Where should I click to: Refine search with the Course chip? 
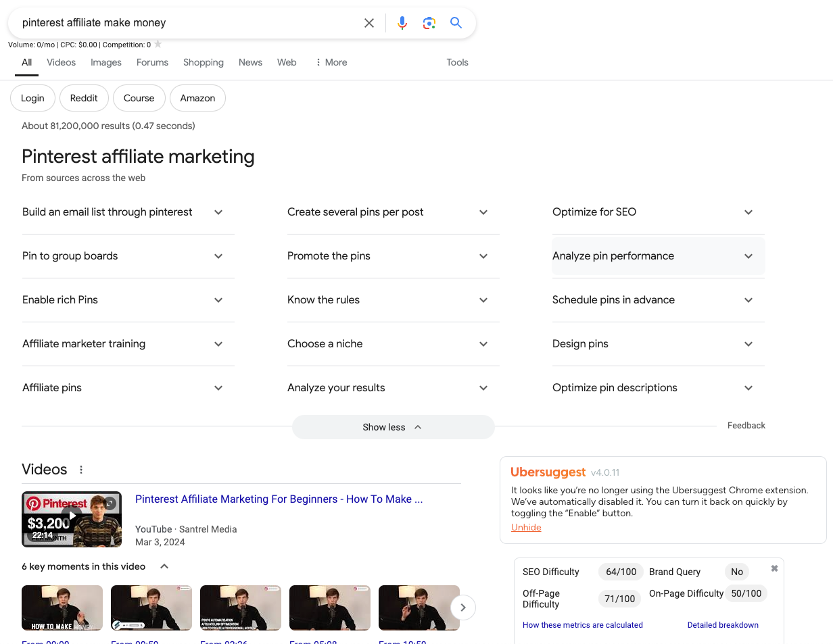click(139, 98)
